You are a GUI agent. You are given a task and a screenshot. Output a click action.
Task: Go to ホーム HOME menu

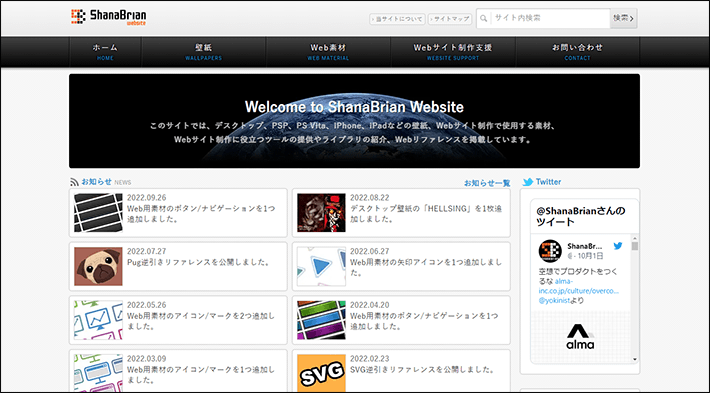point(105,52)
